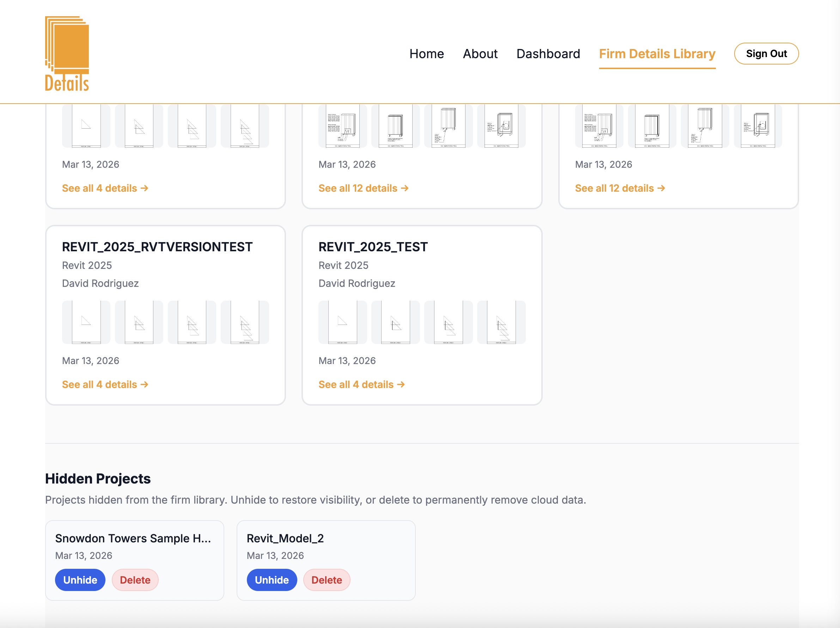The width and height of the screenshot is (840, 628).
Task: Open the About page
Action: [x=480, y=54]
